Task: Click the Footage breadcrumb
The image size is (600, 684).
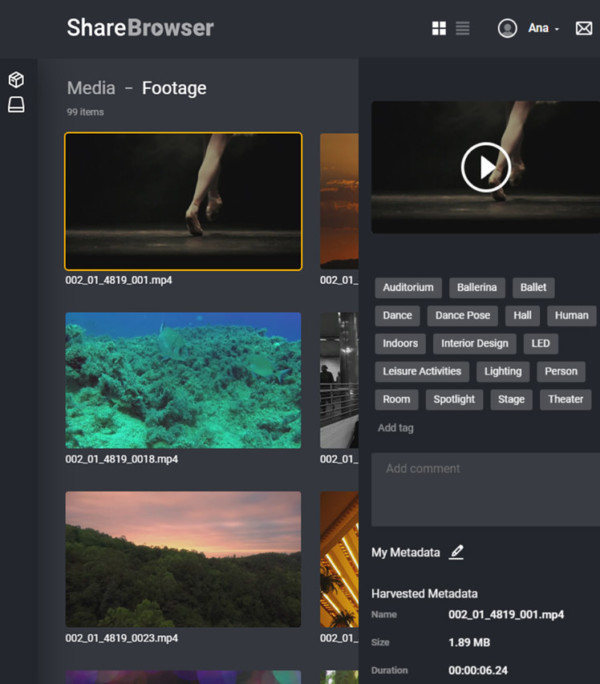Action: pos(174,88)
